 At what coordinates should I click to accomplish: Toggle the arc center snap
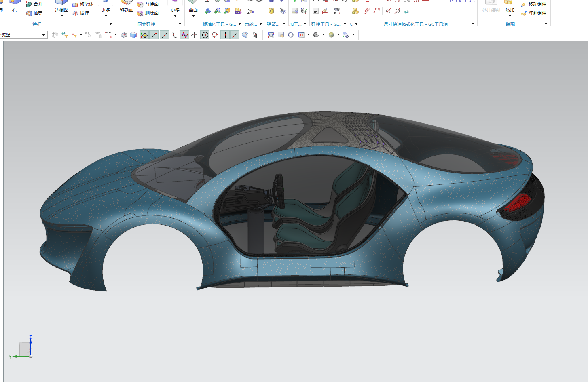(205, 35)
